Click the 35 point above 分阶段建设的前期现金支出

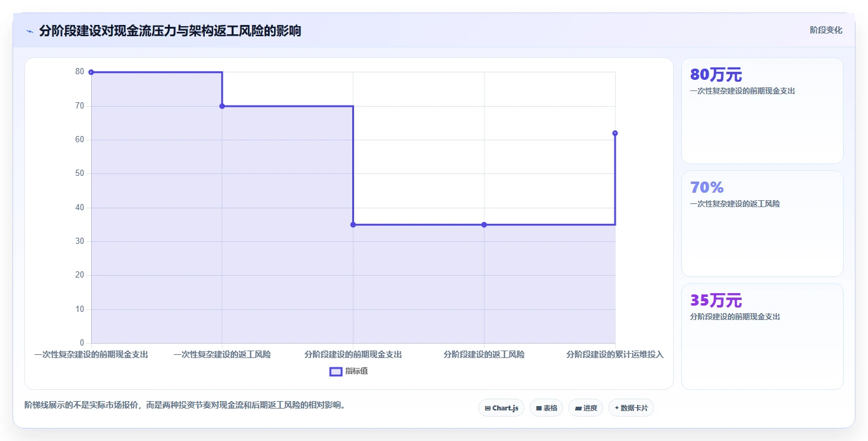(353, 225)
